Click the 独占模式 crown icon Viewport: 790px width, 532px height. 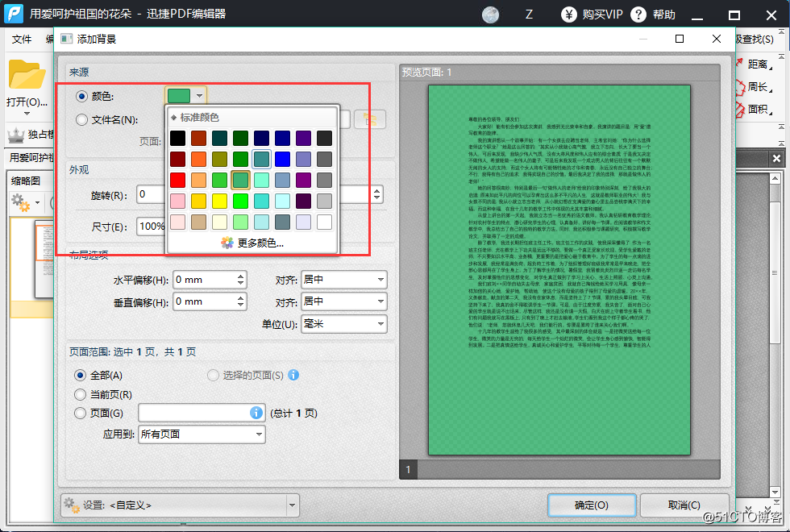click(15, 135)
